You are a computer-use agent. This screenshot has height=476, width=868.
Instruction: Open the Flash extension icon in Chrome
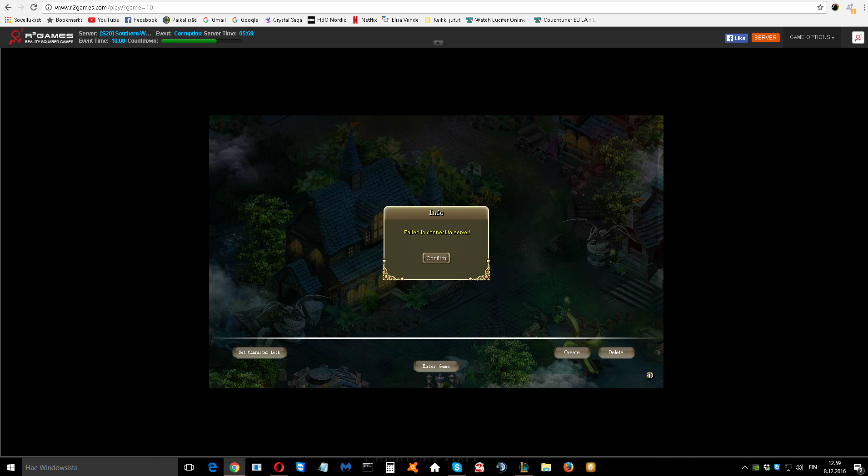[x=835, y=7]
